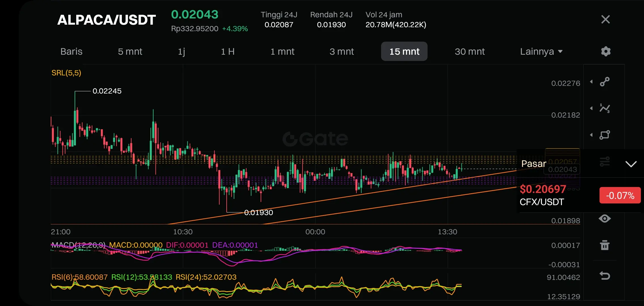The width and height of the screenshot is (644, 306).
Task: Expand the wave pattern tool options arrow
Action: coord(591,108)
